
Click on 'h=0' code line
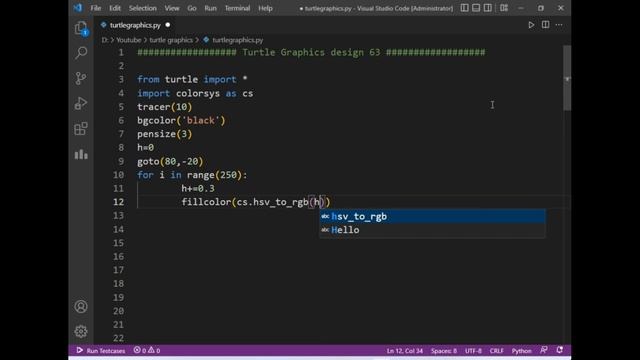(x=145, y=148)
